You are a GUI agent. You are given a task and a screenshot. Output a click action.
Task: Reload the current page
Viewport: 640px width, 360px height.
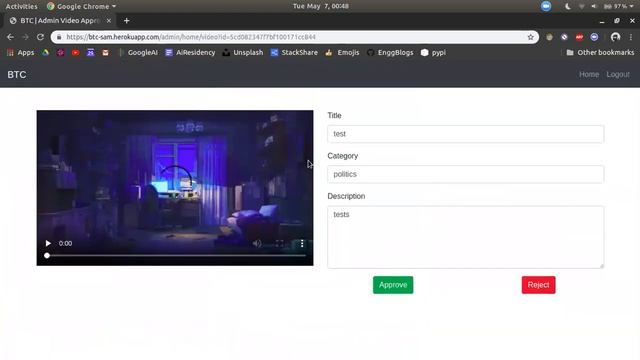coord(40,37)
